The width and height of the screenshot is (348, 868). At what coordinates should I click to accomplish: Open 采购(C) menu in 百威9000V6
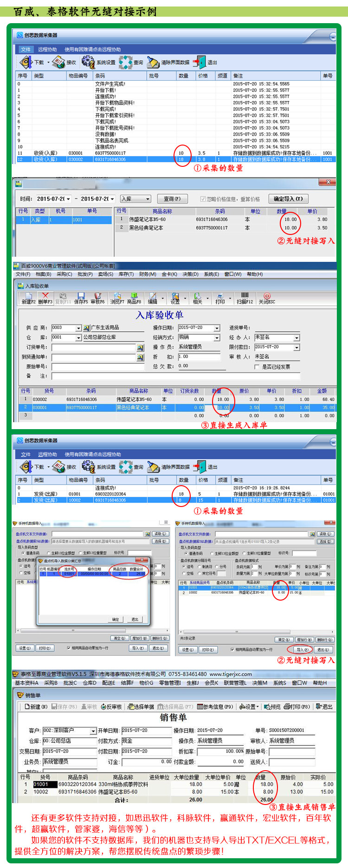(64, 274)
